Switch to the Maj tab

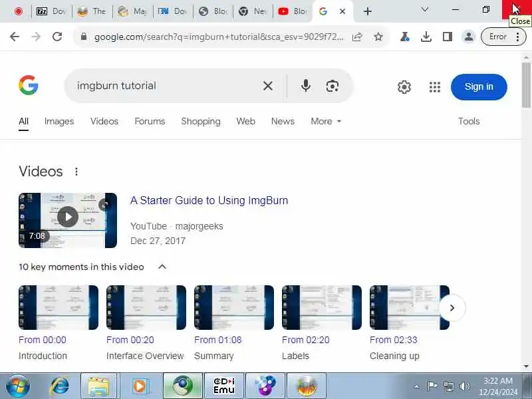[x=132, y=11]
